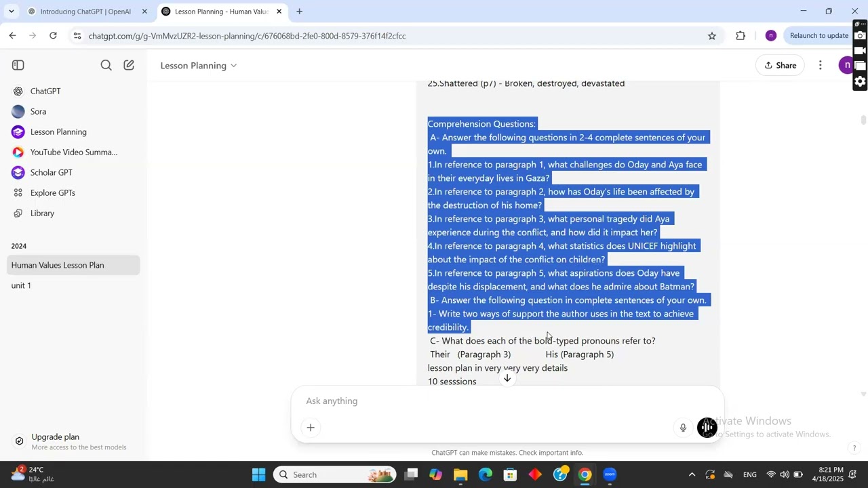
Task: Open Copilot from the taskbar
Action: 435,474
